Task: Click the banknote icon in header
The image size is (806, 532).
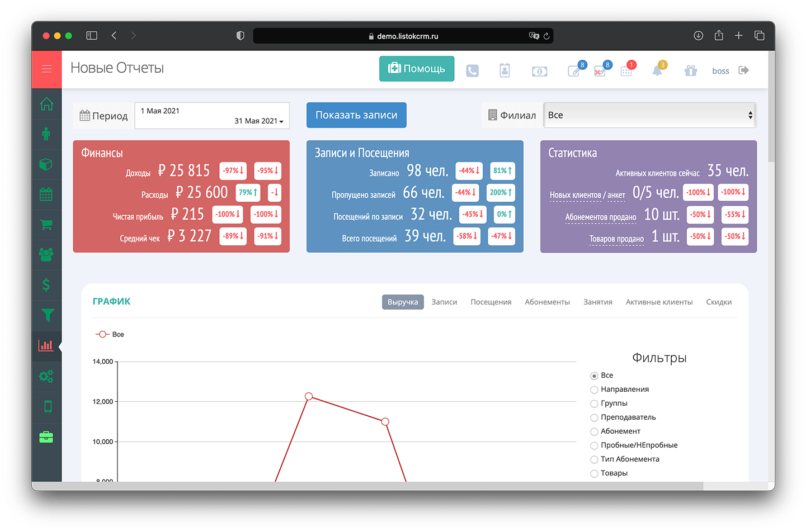Action: [x=540, y=72]
